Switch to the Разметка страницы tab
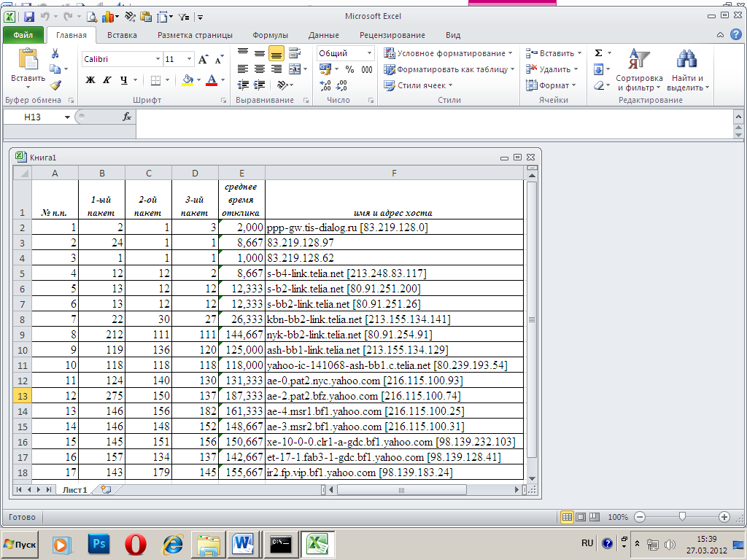 [195, 35]
